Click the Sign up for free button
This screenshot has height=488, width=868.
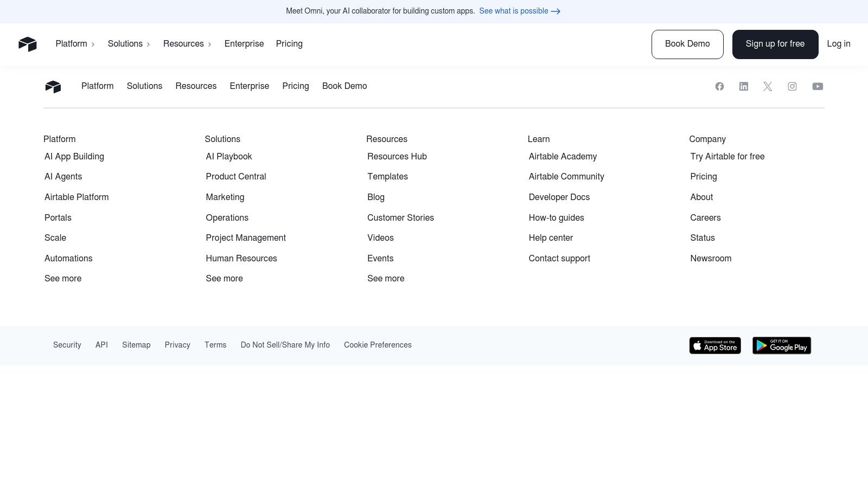[775, 44]
